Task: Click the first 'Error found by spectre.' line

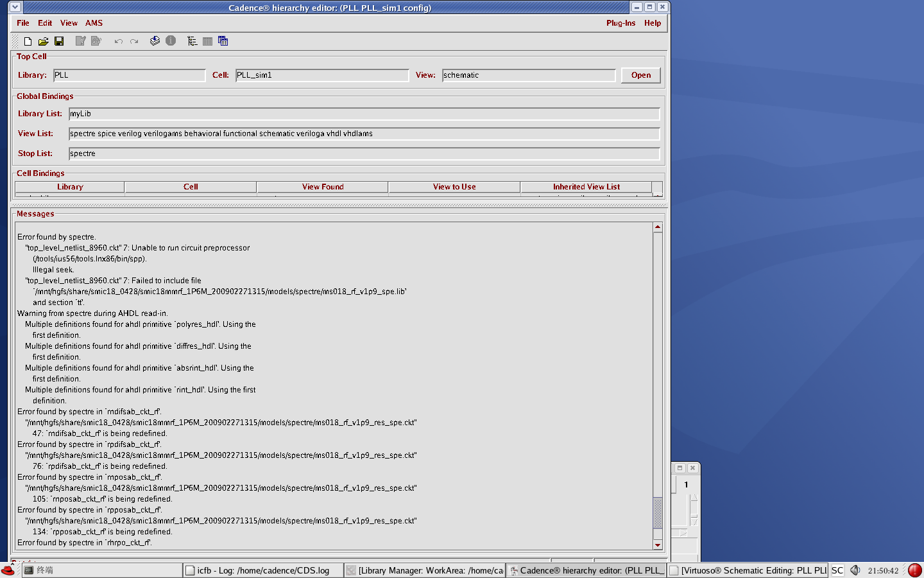Action: 56,237
